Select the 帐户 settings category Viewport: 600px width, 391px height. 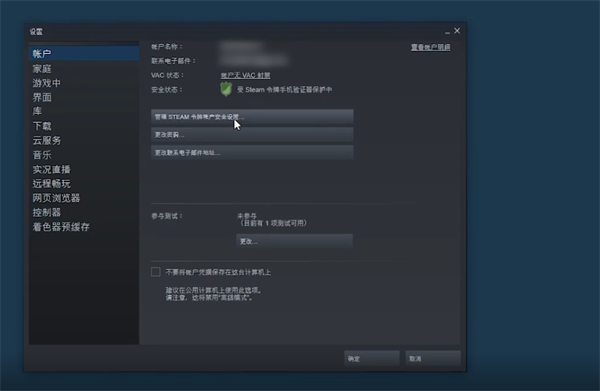(84, 54)
